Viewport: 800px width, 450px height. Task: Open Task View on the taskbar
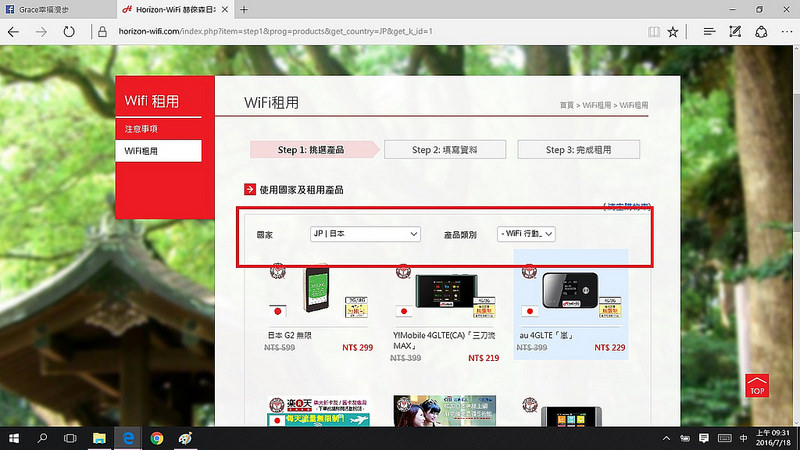70,438
